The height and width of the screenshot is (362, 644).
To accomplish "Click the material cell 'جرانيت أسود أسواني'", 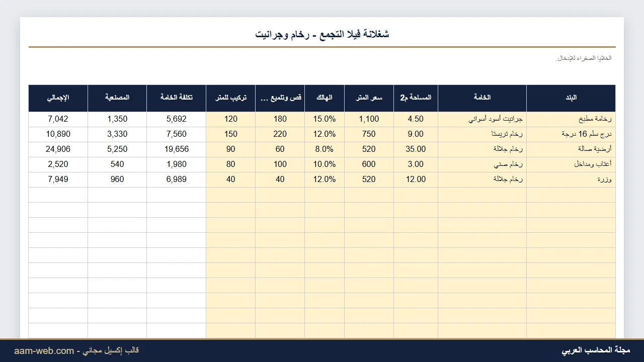I will 482,119.
